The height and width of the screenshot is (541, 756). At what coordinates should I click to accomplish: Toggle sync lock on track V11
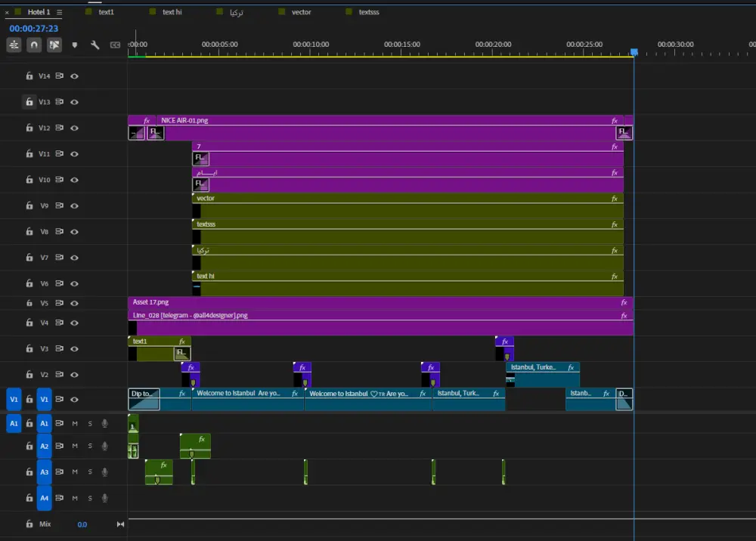pyautogui.click(x=59, y=153)
